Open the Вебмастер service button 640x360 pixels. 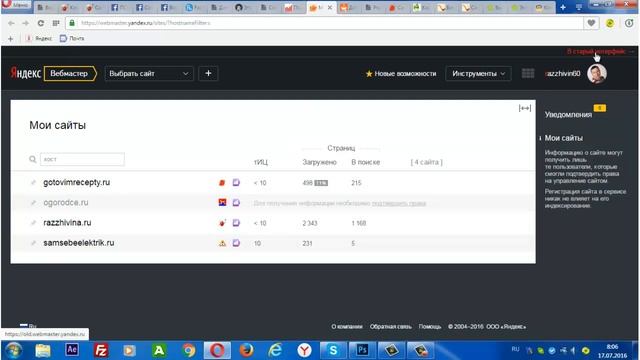point(70,73)
